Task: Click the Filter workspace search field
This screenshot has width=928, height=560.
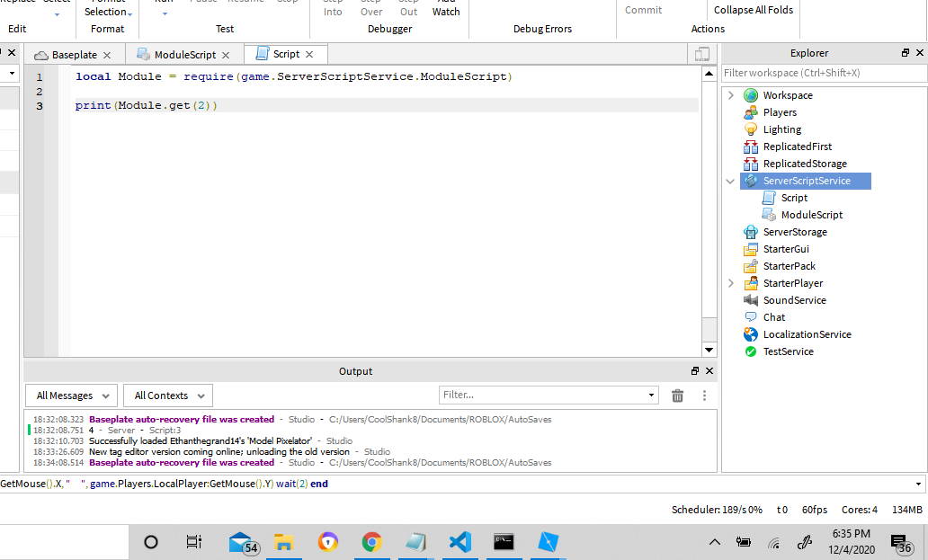Action: coord(816,73)
